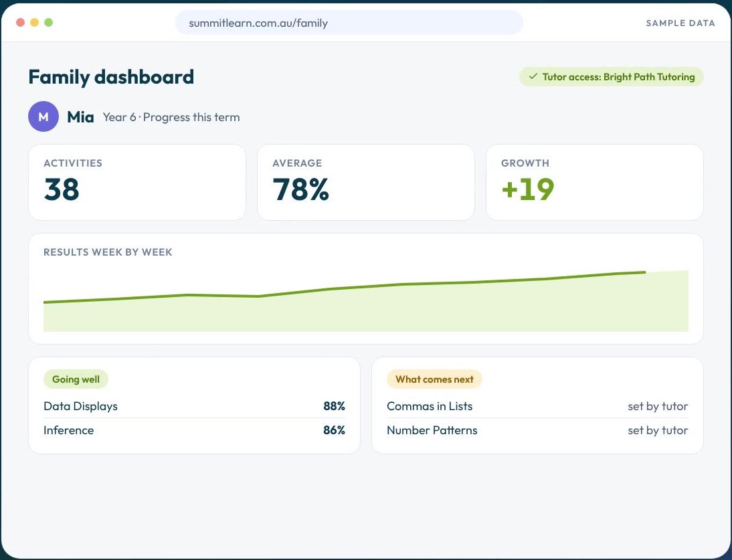Click the 78% average value
The height and width of the screenshot is (560, 732).
coord(300,189)
